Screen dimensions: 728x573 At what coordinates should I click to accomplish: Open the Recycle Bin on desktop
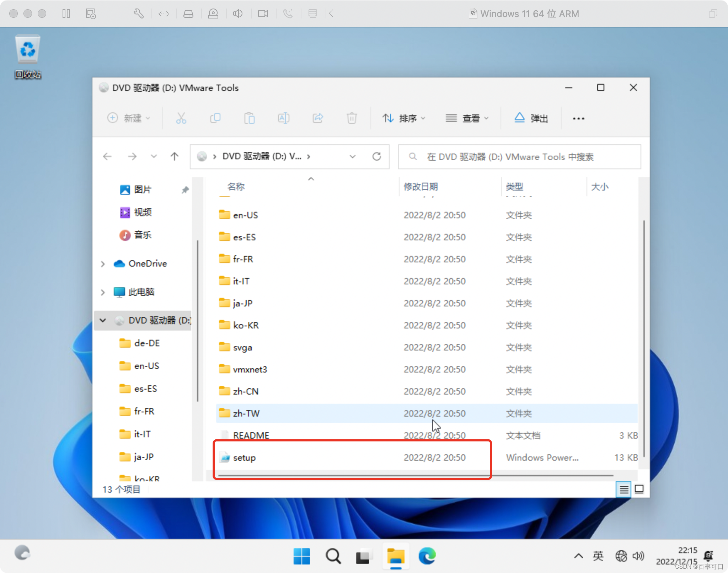[x=28, y=56]
